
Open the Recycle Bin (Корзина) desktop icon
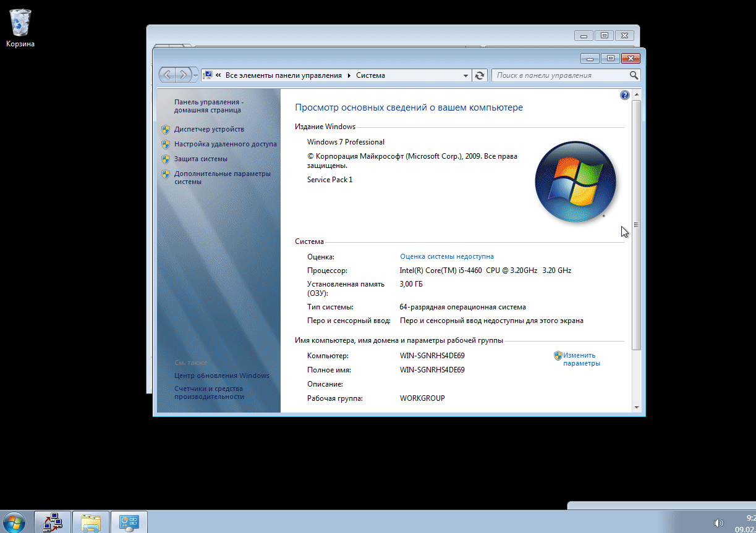[x=20, y=28]
